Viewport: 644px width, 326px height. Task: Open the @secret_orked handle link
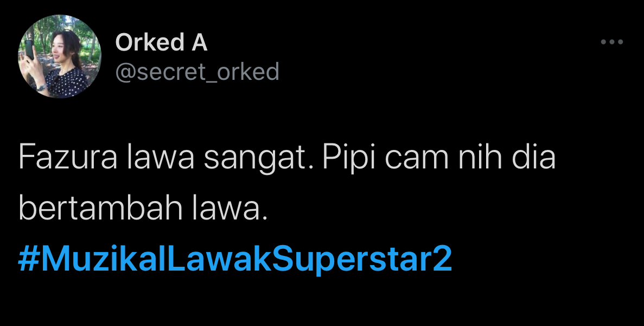pyautogui.click(x=197, y=72)
